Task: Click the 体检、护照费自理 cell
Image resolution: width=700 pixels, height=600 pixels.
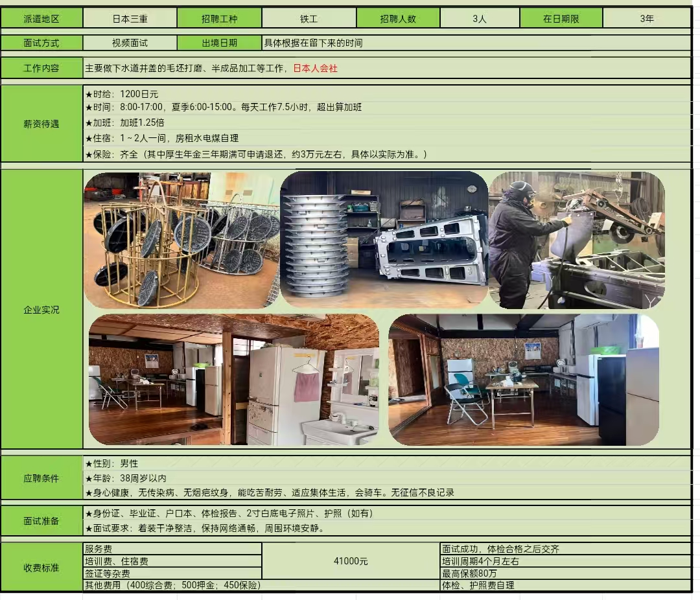Action: click(x=566, y=585)
